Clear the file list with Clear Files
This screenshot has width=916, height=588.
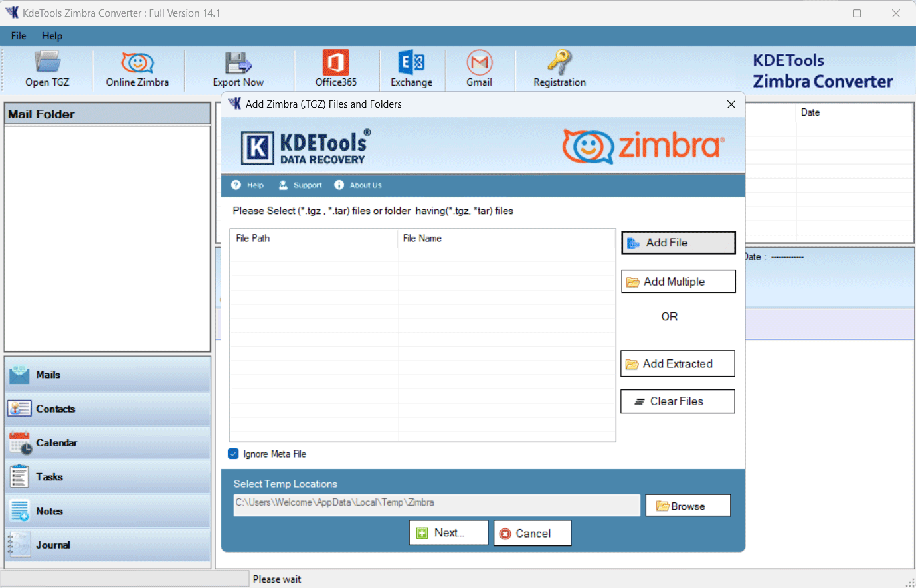coord(678,401)
